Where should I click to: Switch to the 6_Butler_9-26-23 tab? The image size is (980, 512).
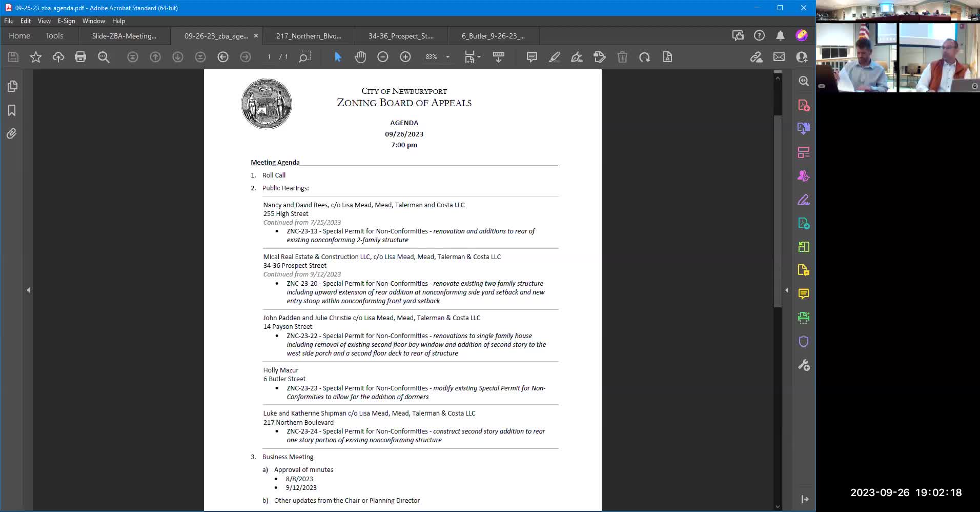(493, 36)
